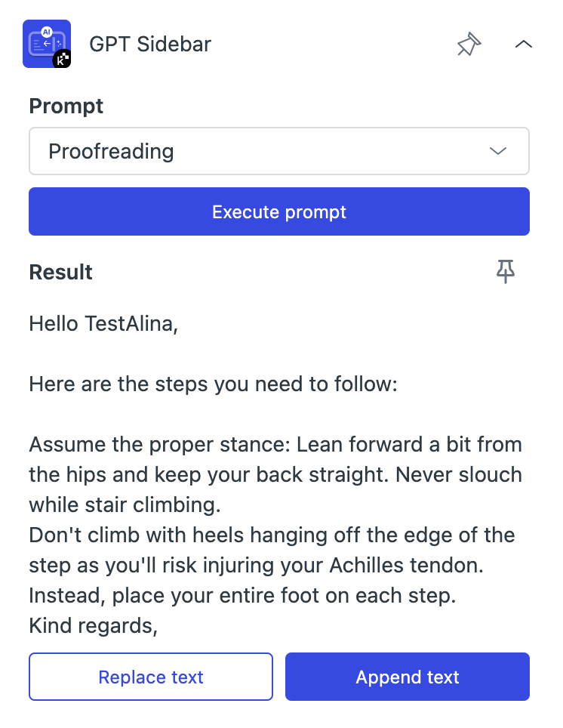Image resolution: width=563 pixels, height=728 pixels.
Task: Click the Prompt section label
Action: tap(66, 106)
